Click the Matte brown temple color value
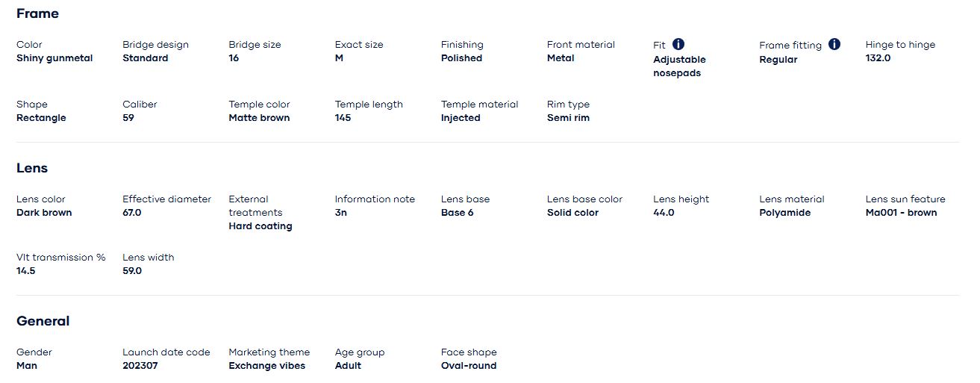 259,118
